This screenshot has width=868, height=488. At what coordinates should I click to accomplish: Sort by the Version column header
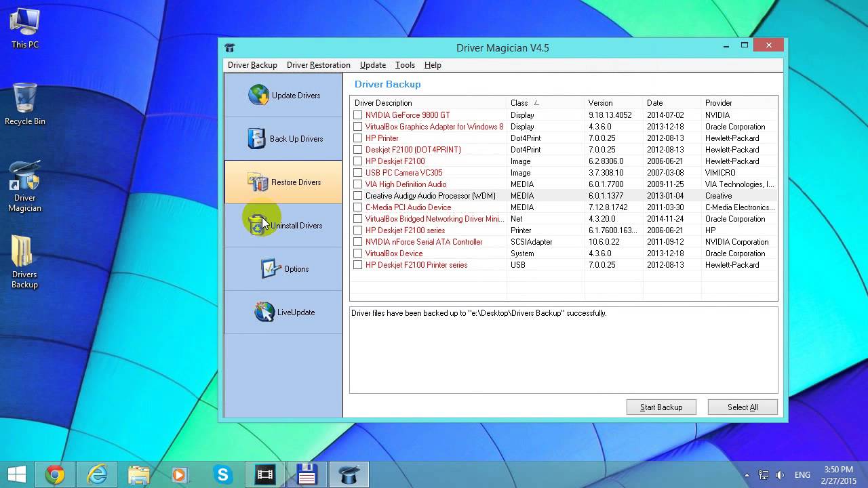(x=614, y=103)
